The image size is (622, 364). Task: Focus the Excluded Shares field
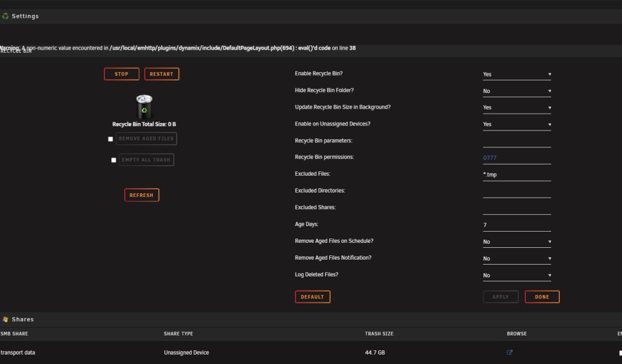tap(517, 208)
